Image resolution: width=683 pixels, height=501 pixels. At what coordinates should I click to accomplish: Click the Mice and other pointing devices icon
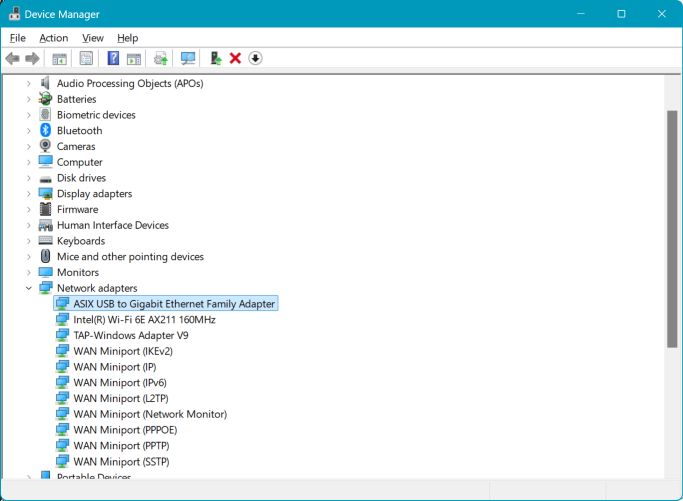click(x=45, y=256)
